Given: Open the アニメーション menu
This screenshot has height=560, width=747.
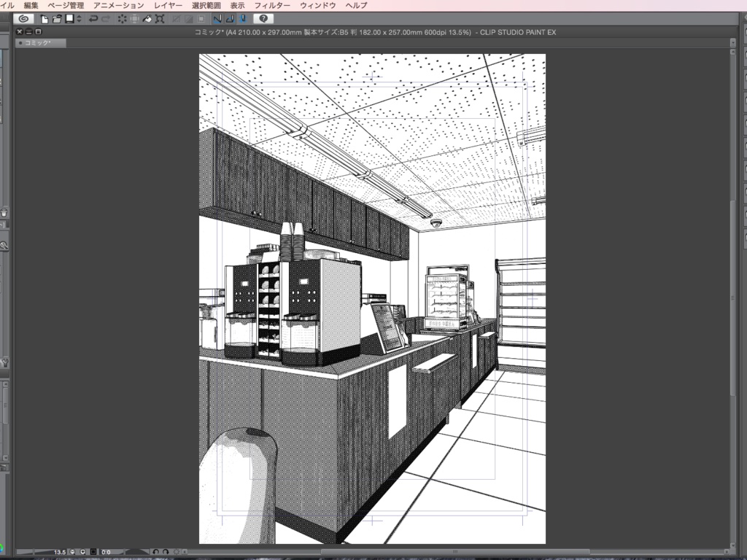Looking at the screenshot, I should click(119, 5).
